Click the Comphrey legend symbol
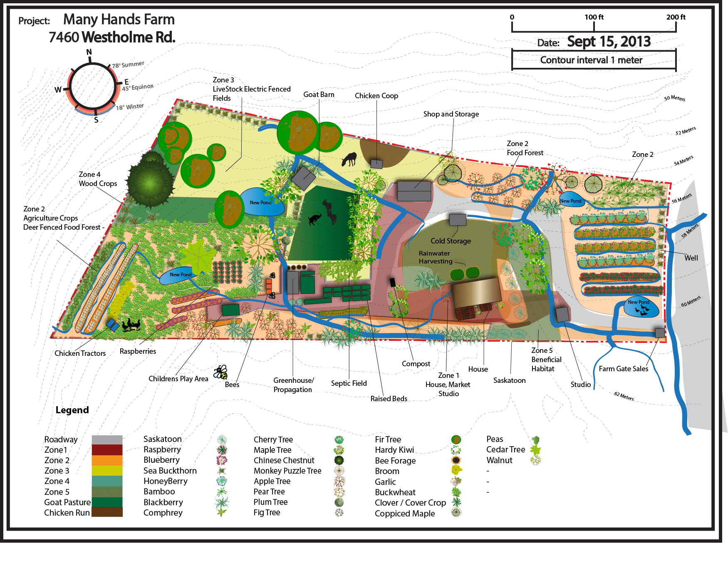Image resolution: width=728 pixels, height=561 pixels. pyautogui.click(x=222, y=513)
